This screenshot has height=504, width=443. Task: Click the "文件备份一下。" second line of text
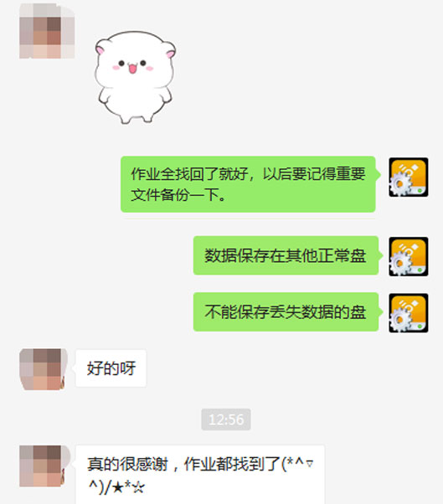click(178, 195)
